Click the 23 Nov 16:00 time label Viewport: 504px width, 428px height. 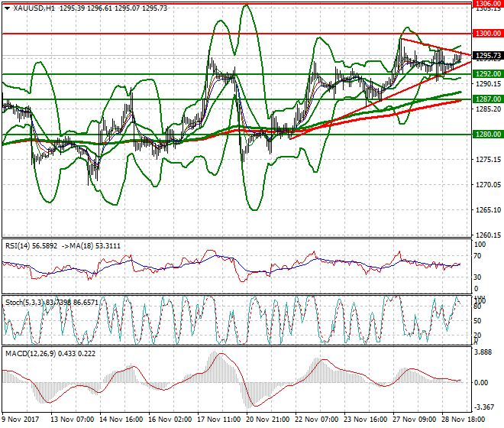click(x=366, y=420)
